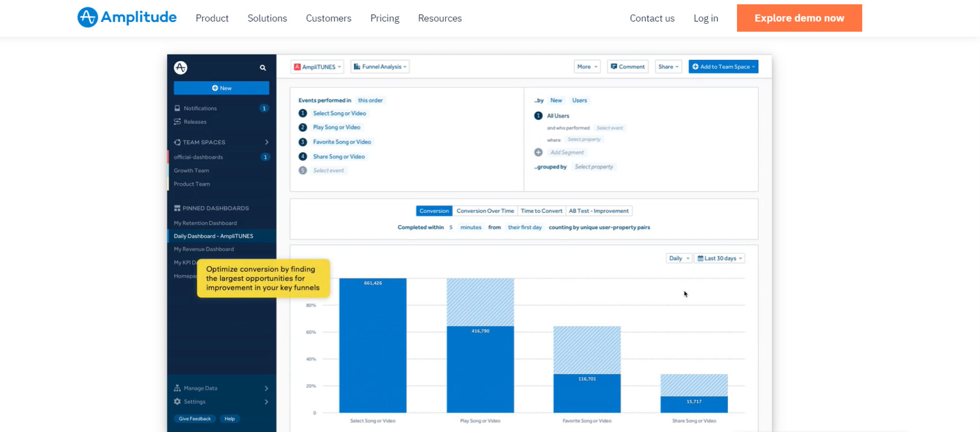Click the New user type selector

[x=556, y=100]
